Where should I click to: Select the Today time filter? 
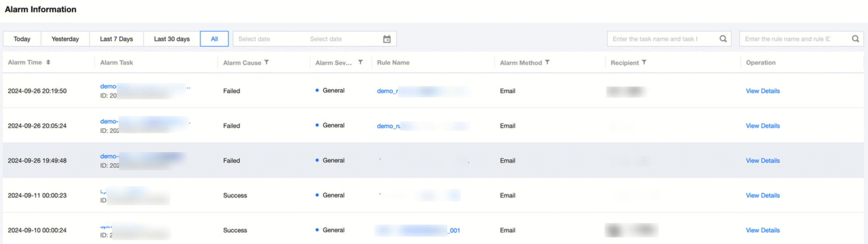(22, 39)
